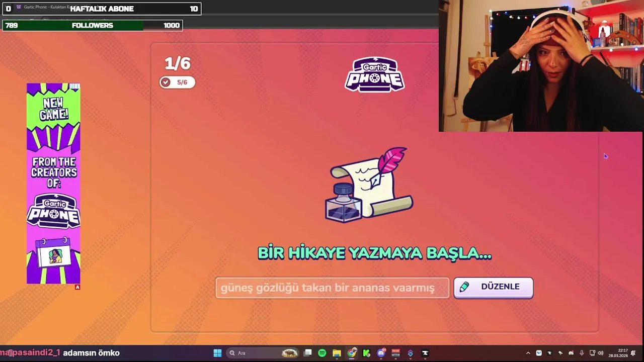Open Discord from the taskbar

click(381, 353)
